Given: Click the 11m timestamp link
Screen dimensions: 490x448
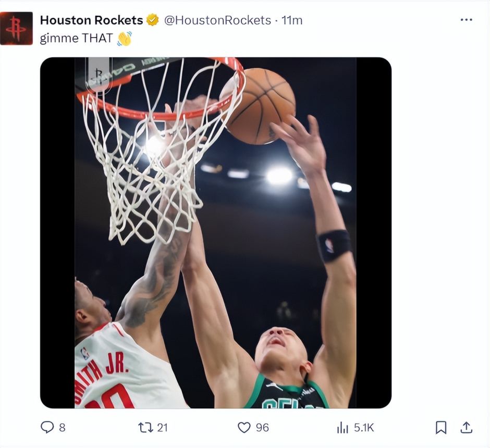Looking at the screenshot, I should pos(292,20).
